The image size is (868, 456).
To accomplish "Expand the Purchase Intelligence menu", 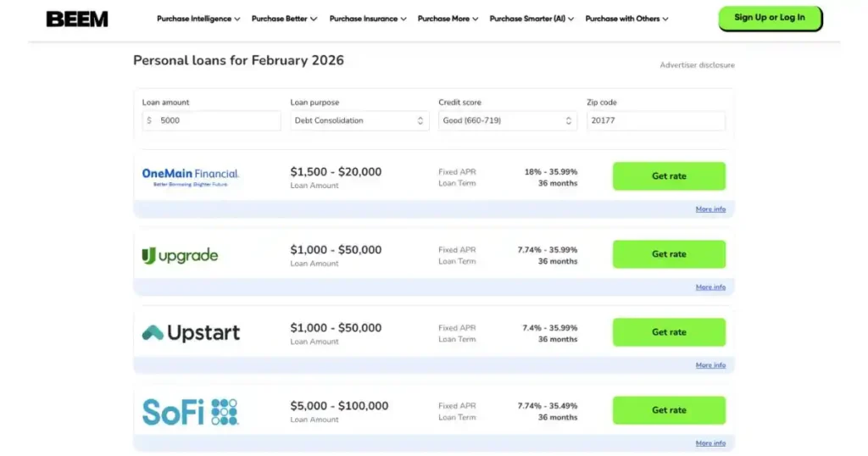I will point(198,19).
